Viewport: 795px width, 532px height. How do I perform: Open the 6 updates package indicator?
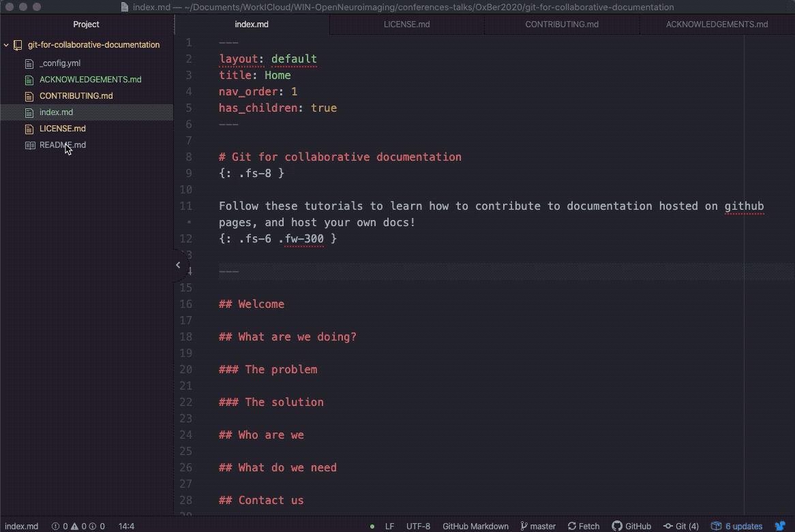click(x=736, y=526)
